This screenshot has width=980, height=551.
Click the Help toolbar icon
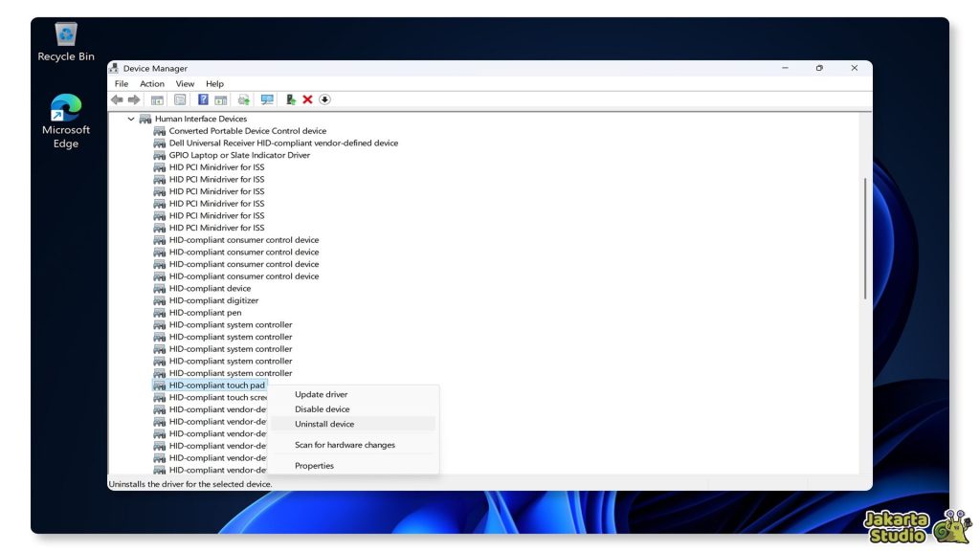(204, 99)
